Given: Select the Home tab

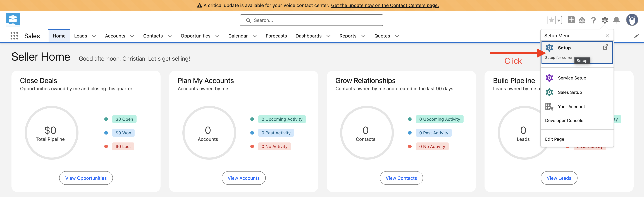Looking at the screenshot, I should (59, 36).
